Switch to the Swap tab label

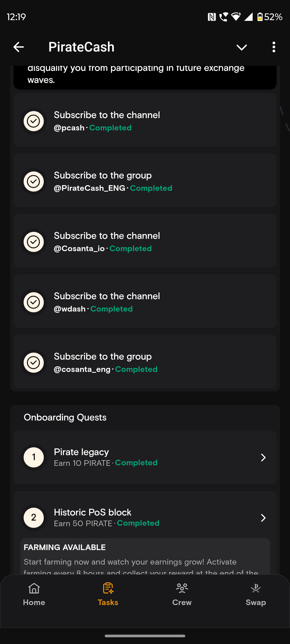[x=256, y=602]
